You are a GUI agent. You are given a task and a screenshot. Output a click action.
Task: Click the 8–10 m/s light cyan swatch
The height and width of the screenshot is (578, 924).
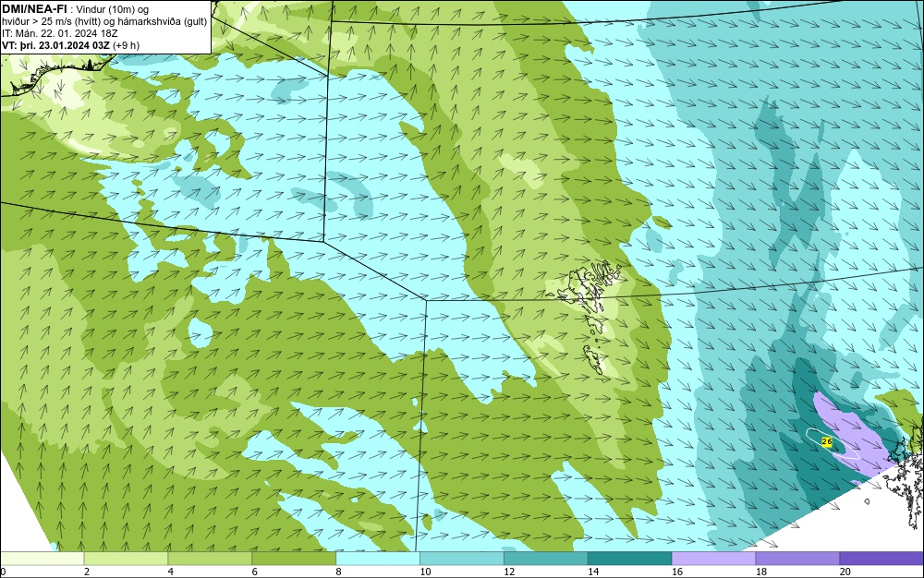coord(378,558)
